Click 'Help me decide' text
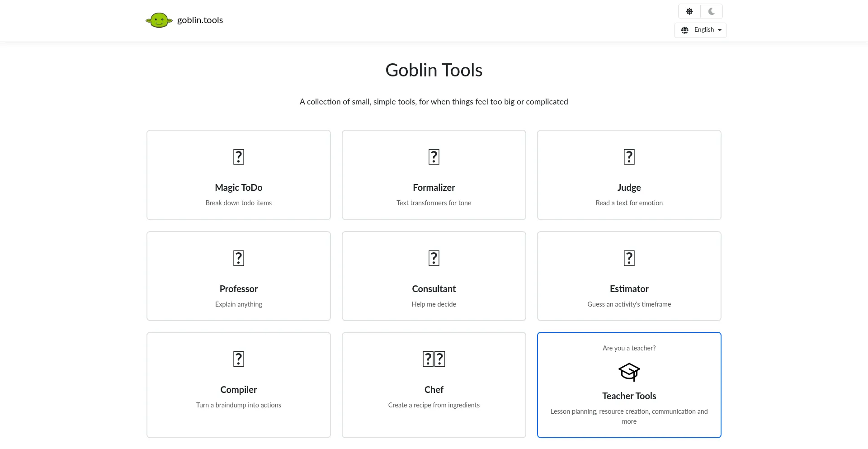 434,304
